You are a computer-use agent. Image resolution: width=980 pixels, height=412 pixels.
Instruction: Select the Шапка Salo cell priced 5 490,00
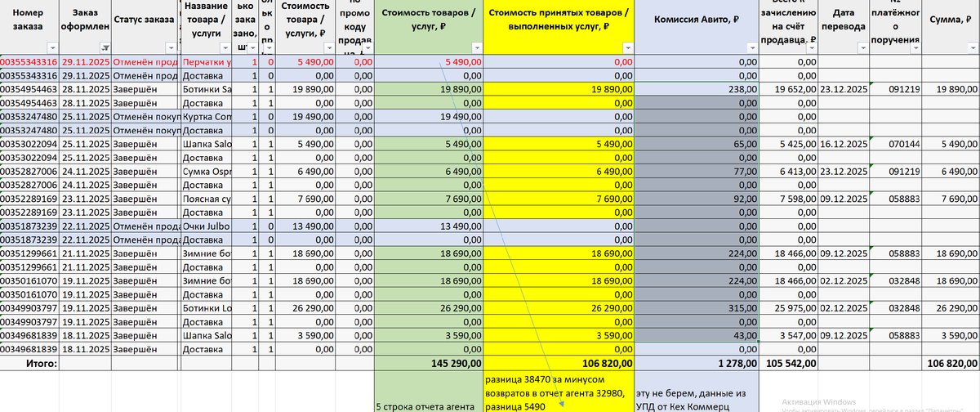[x=207, y=145]
